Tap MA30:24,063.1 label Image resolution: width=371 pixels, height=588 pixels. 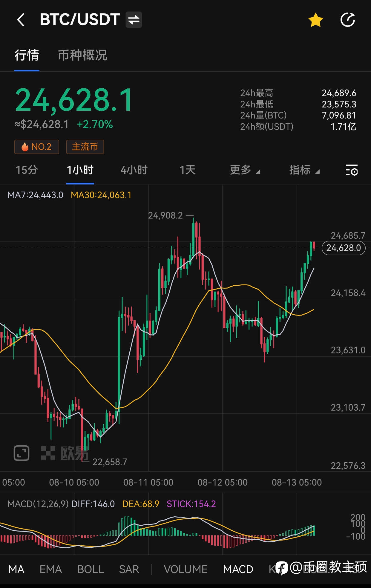tap(101, 195)
